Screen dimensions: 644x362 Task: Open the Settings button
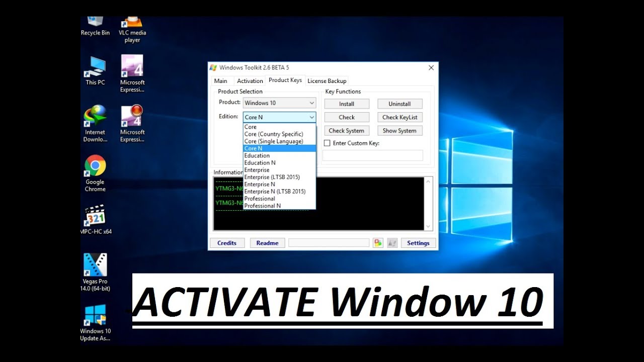pos(418,243)
